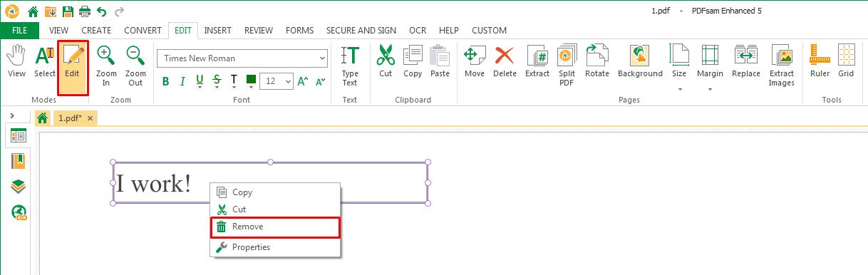This screenshot has height=275, width=868.
Task: Switch to the FORMS ribbon tab
Action: click(x=299, y=31)
